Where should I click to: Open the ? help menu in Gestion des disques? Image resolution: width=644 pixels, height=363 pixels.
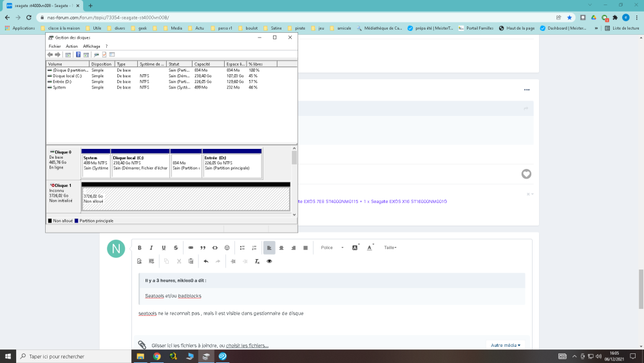coord(106,46)
